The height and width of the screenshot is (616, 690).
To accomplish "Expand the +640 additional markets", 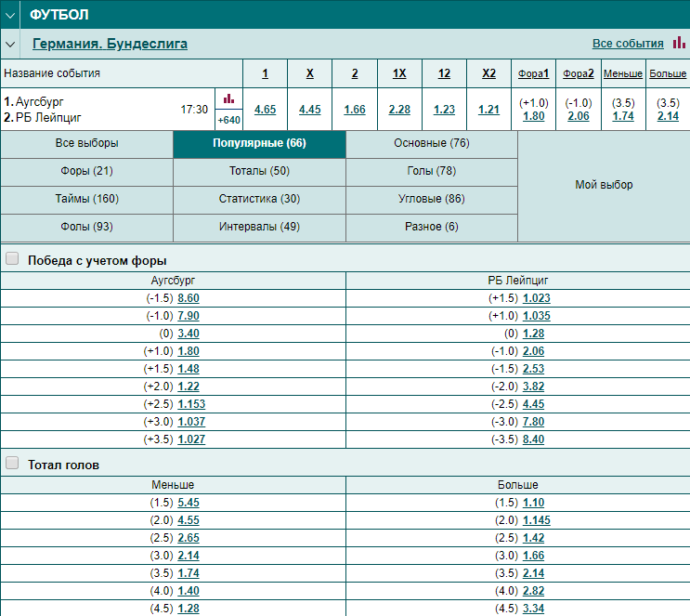I will point(228,120).
